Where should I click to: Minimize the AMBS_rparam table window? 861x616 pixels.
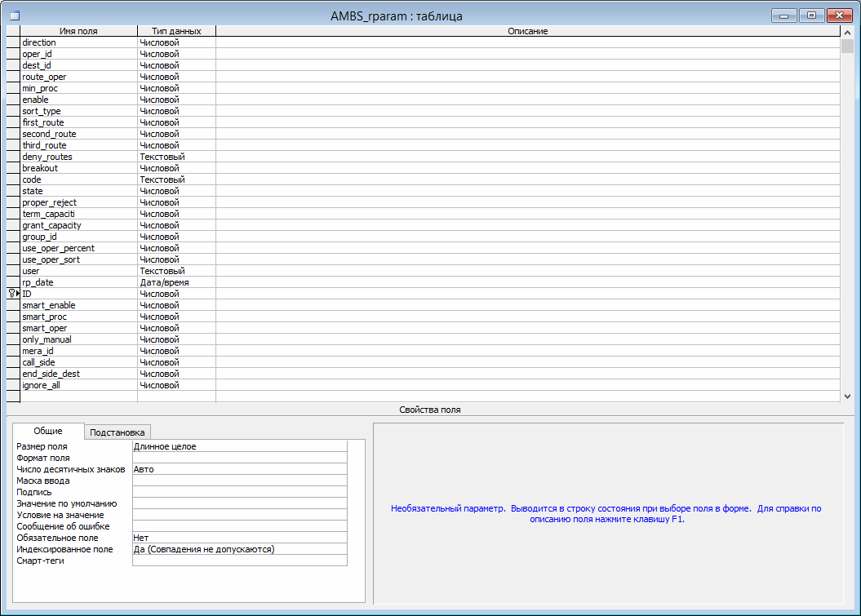[784, 15]
